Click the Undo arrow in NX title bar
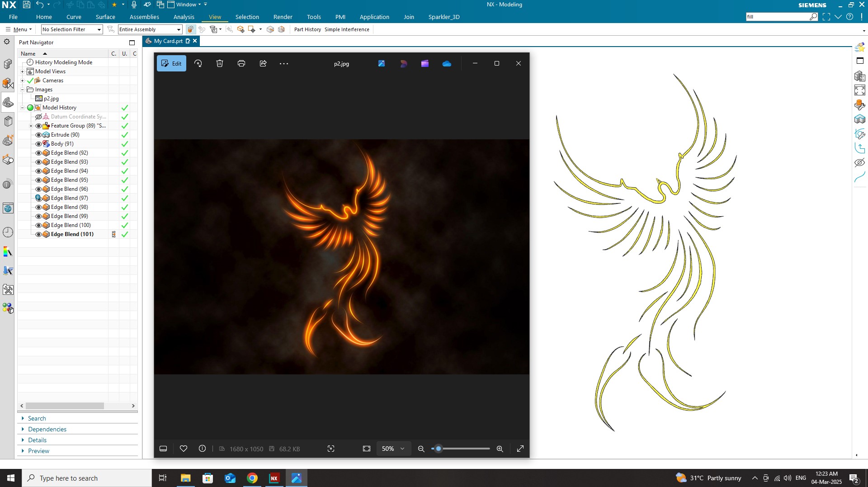The height and width of the screenshot is (487, 868). coord(40,5)
